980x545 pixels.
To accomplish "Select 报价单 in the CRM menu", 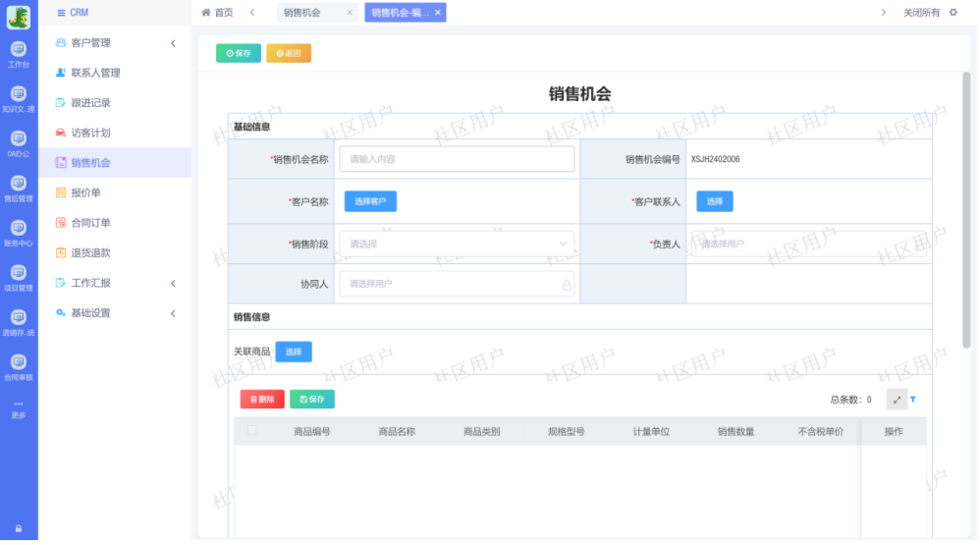I will [85, 193].
